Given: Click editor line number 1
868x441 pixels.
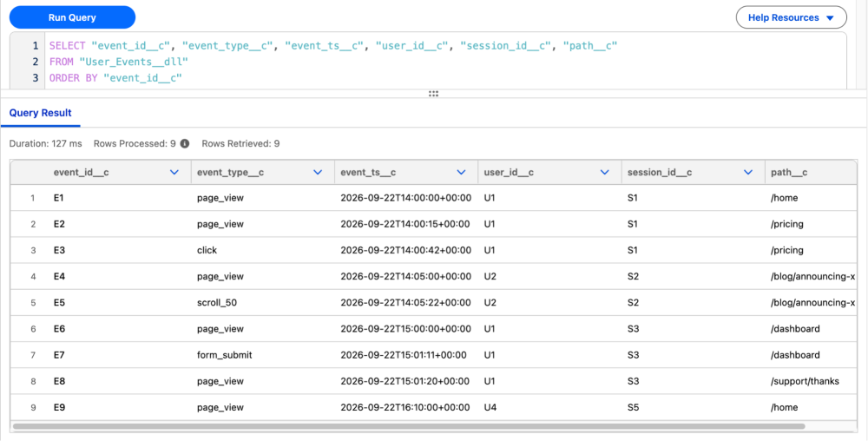Looking at the screenshot, I should coord(36,46).
